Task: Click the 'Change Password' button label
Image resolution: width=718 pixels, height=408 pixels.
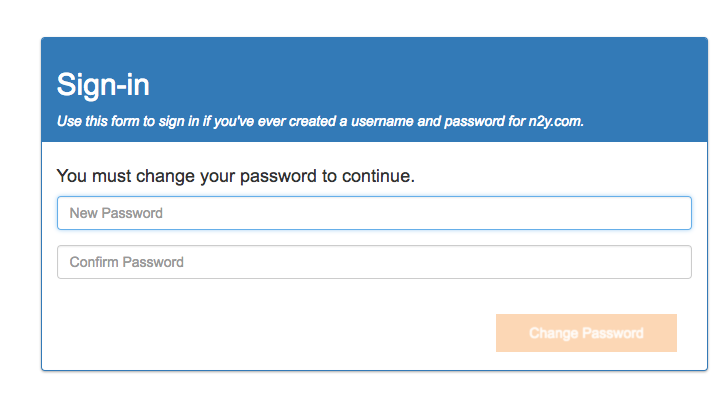Action: [x=586, y=333]
